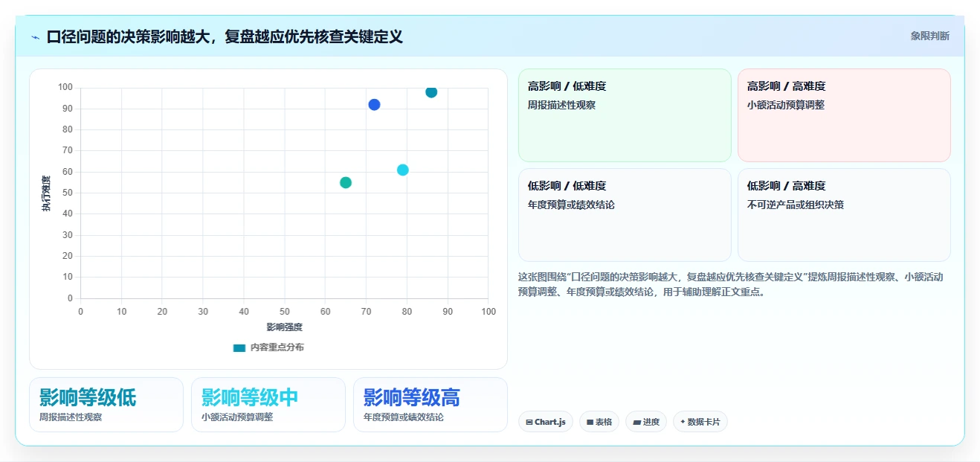The height and width of the screenshot is (462, 980).
Task: Click the 影响等级中 data card
Action: pos(268,405)
